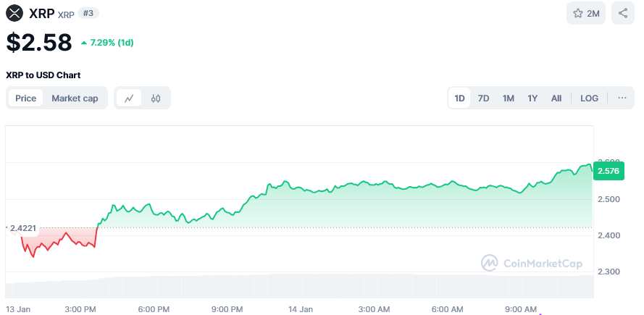644x315 pixels.
Task: Click the XRP coin logo icon
Action: point(14,14)
